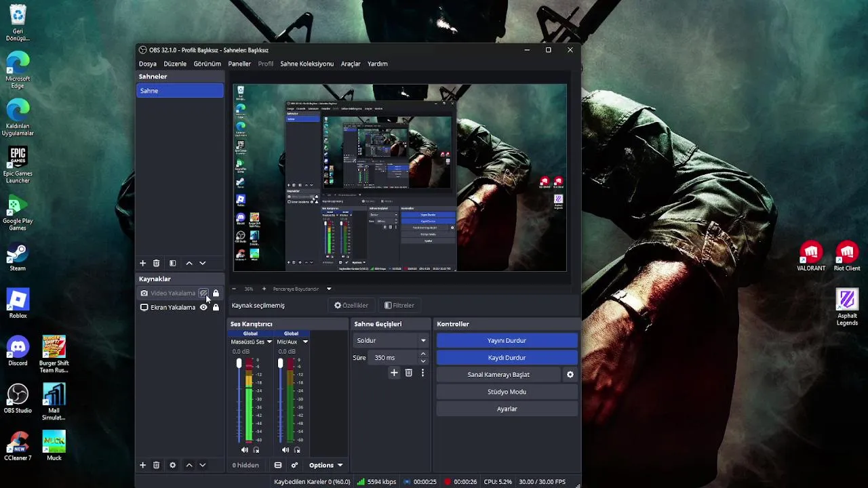The width and height of the screenshot is (868, 488).
Task: Open the Sahne Koleksiyonu menu
Action: (307, 64)
